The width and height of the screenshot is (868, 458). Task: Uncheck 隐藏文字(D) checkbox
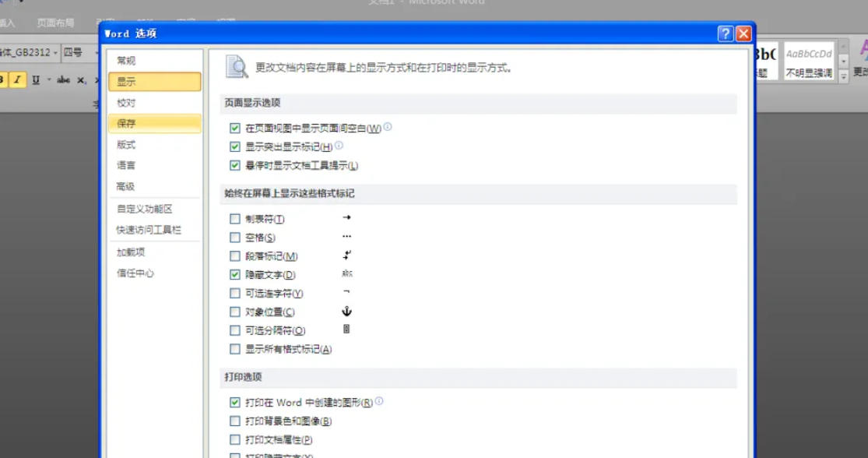click(235, 275)
